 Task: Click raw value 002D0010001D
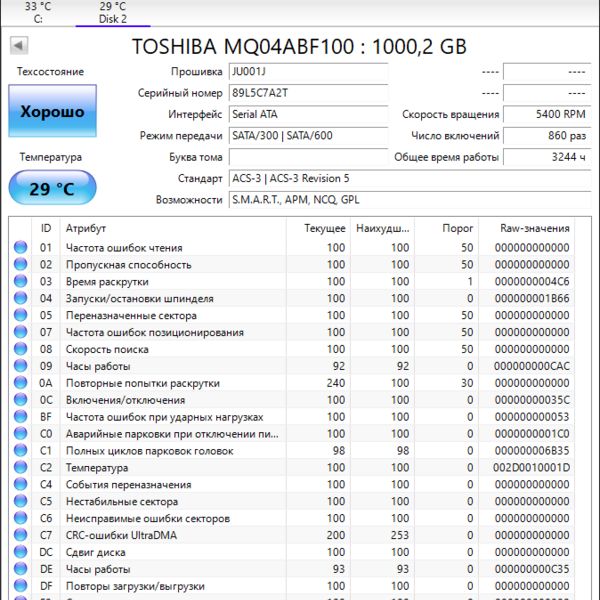532,468
